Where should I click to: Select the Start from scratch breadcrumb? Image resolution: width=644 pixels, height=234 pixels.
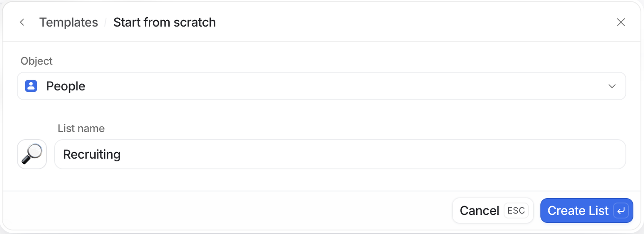tap(164, 22)
